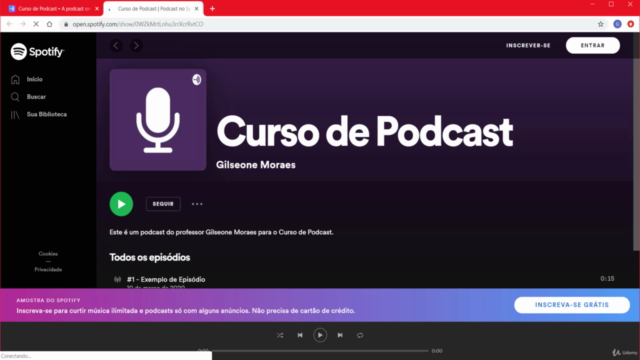Click the episode icon beside #1 episode

[118, 280]
